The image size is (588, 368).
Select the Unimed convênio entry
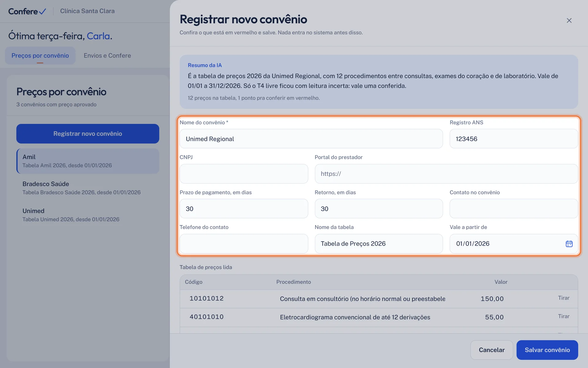(88, 215)
